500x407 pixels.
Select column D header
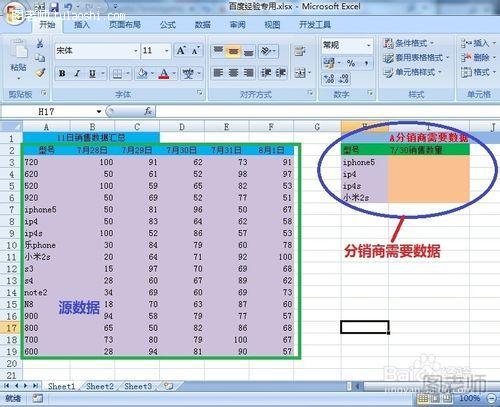click(182, 127)
